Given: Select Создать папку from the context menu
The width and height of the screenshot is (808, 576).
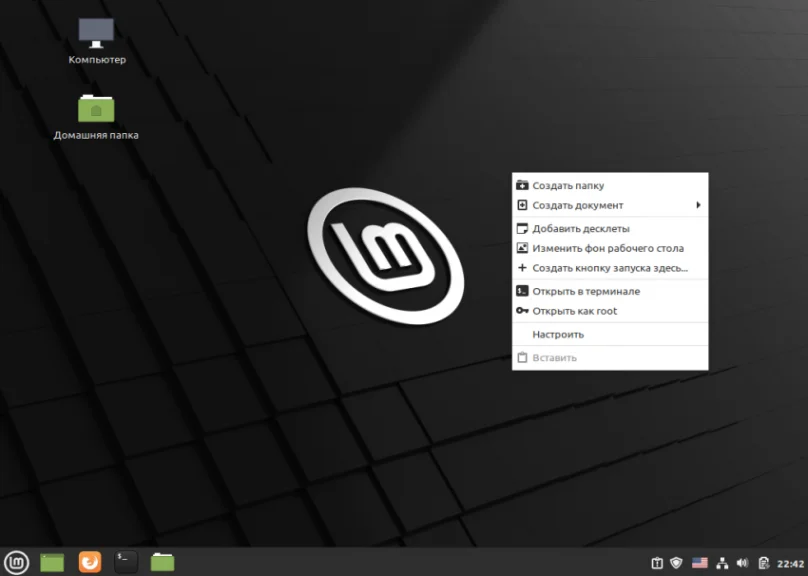Looking at the screenshot, I should coord(568,185).
